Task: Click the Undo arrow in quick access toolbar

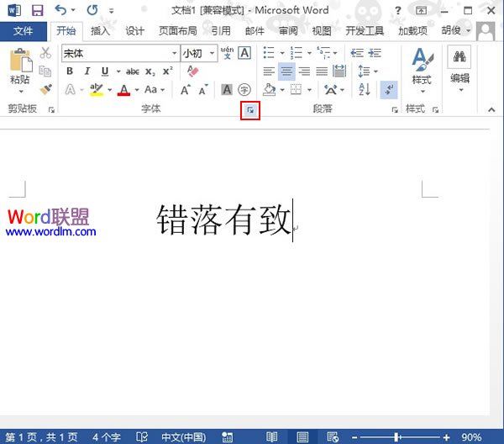Action: click(x=60, y=10)
